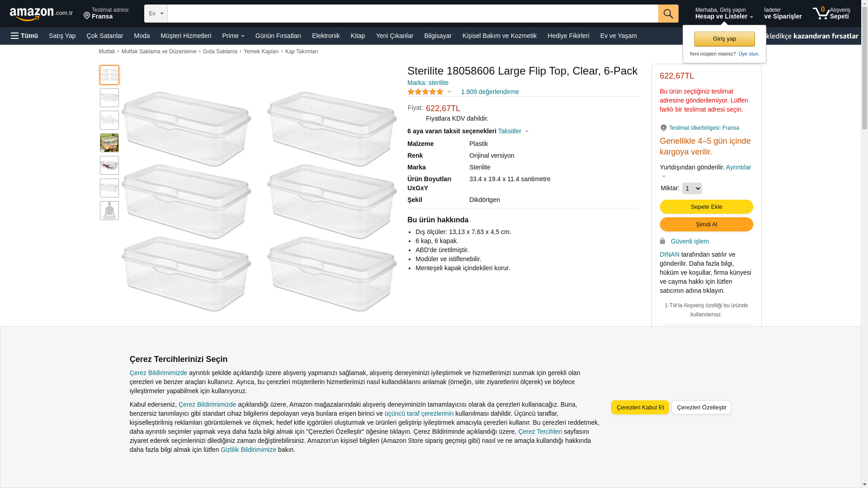Image resolution: width=868 pixels, height=488 pixels.
Task: Accept cookies with Çerezleri Kabul Et
Action: tap(640, 407)
